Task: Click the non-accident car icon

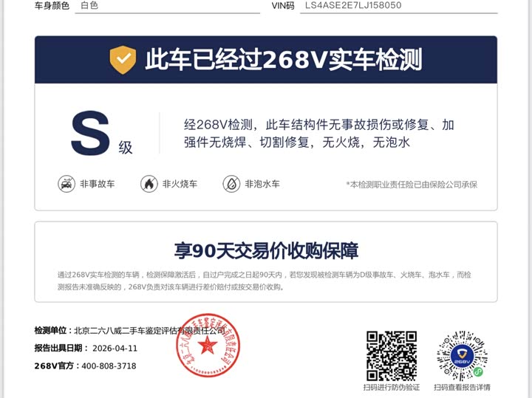Action: click(66, 184)
